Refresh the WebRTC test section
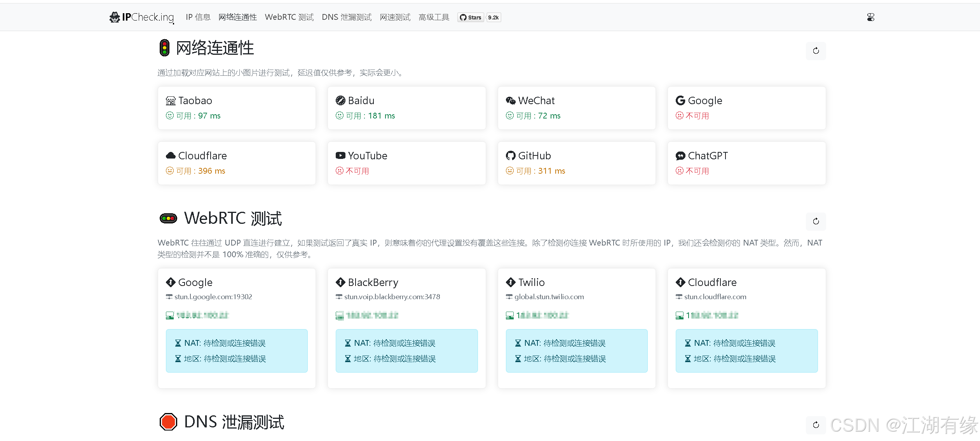This screenshot has height=441, width=980. point(816,221)
